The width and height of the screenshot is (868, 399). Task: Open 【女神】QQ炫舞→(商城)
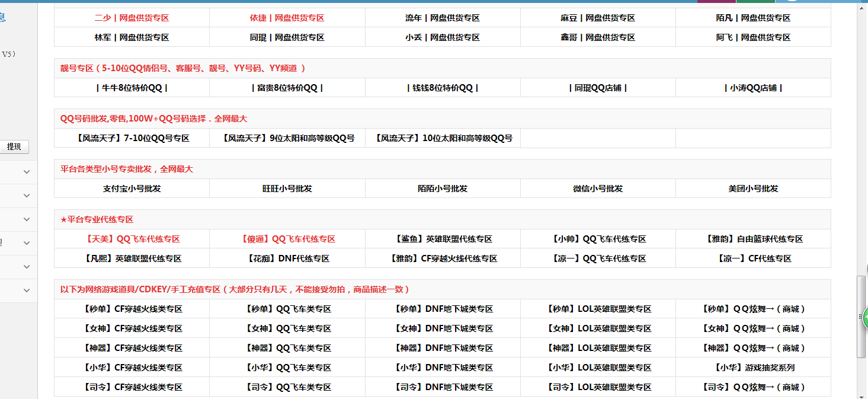(x=753, y=328)
